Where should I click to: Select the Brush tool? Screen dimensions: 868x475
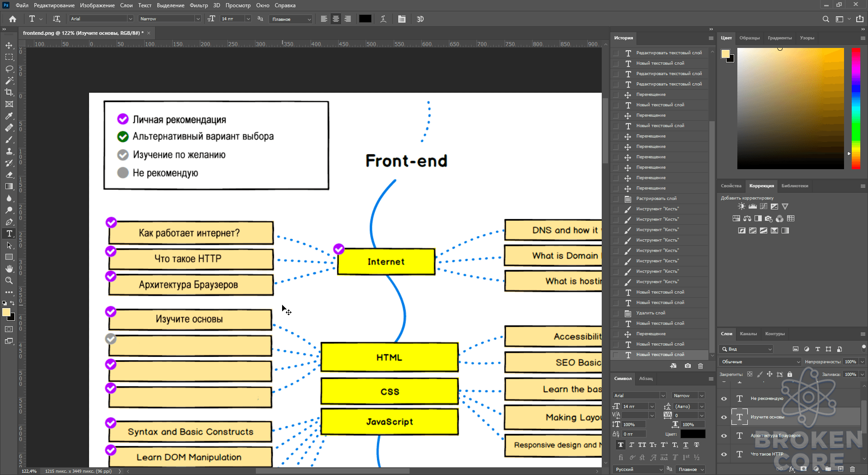pos(9,140)
